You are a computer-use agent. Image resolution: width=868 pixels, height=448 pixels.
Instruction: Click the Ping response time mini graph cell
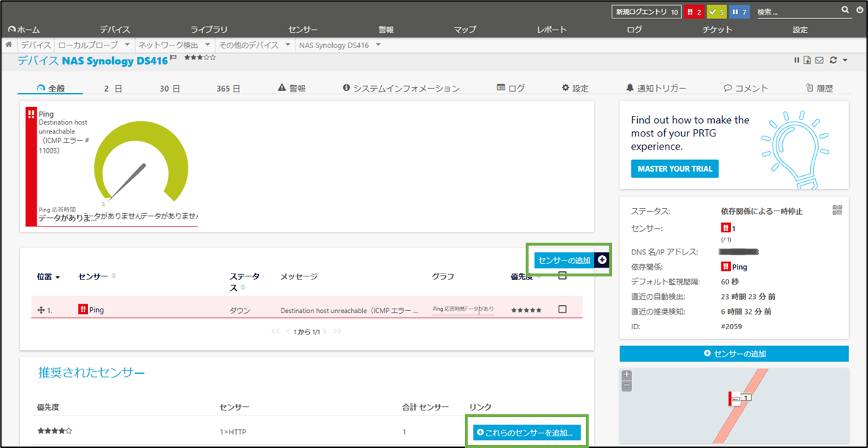point(463,309)
